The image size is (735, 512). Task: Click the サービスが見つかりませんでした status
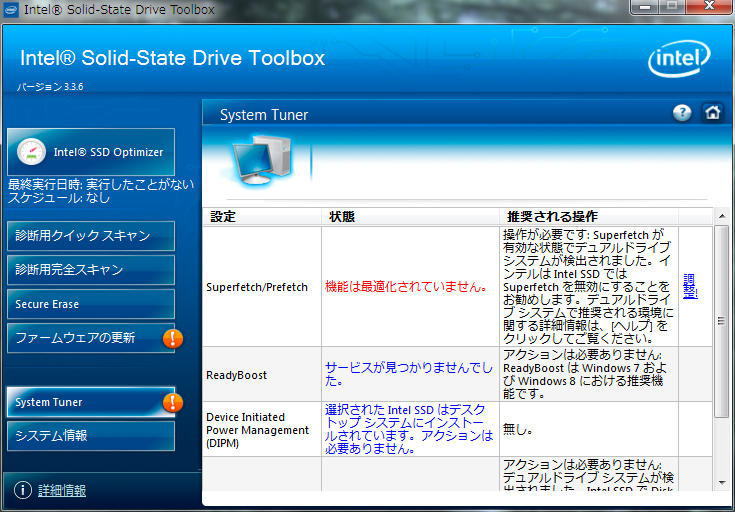(x=409, y=374)
